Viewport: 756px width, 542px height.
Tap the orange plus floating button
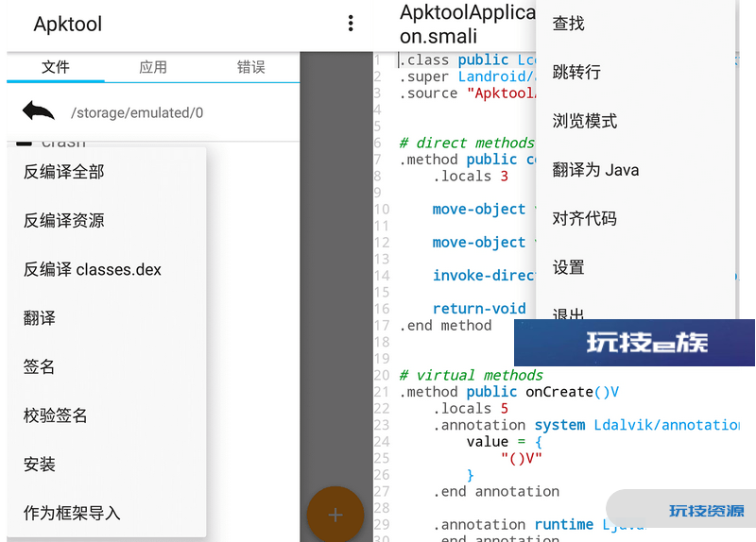point(335,514)
